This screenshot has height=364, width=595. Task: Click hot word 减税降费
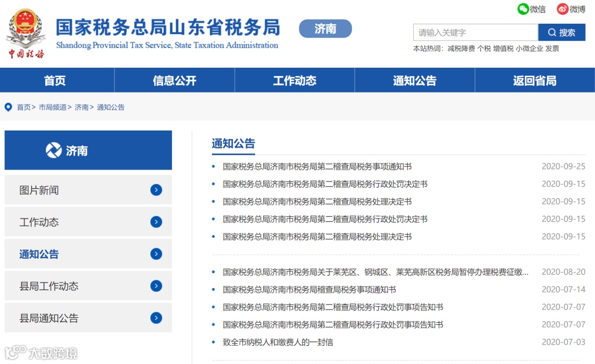tap(461, 48)
